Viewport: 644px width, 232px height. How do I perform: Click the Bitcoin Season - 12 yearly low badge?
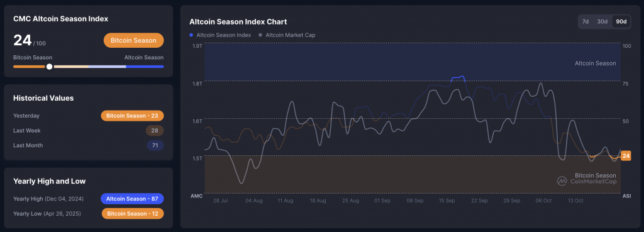tap(133, 214)
